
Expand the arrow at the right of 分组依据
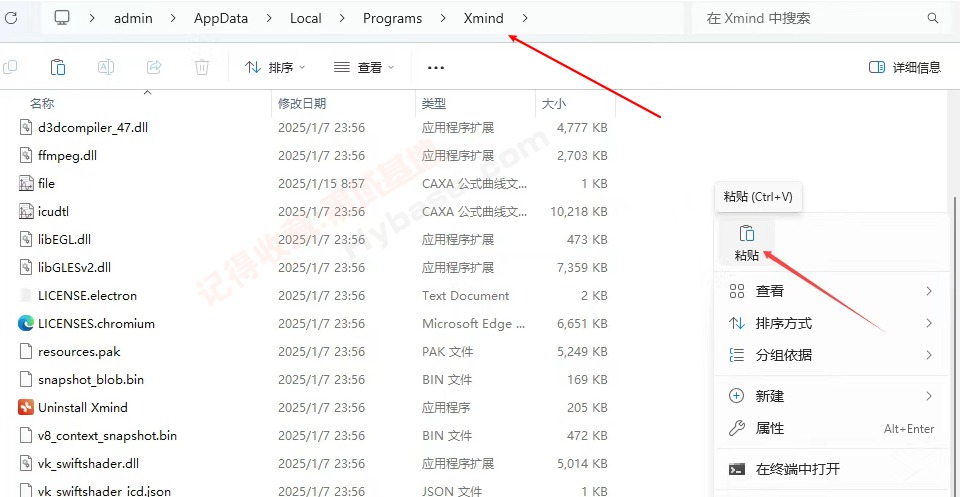coord(929,355)
